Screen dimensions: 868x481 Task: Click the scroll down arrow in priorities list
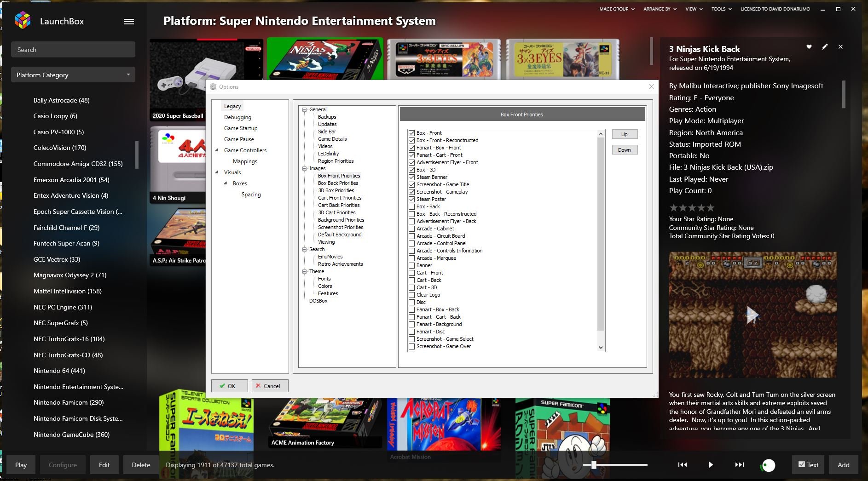click(601, 348)
